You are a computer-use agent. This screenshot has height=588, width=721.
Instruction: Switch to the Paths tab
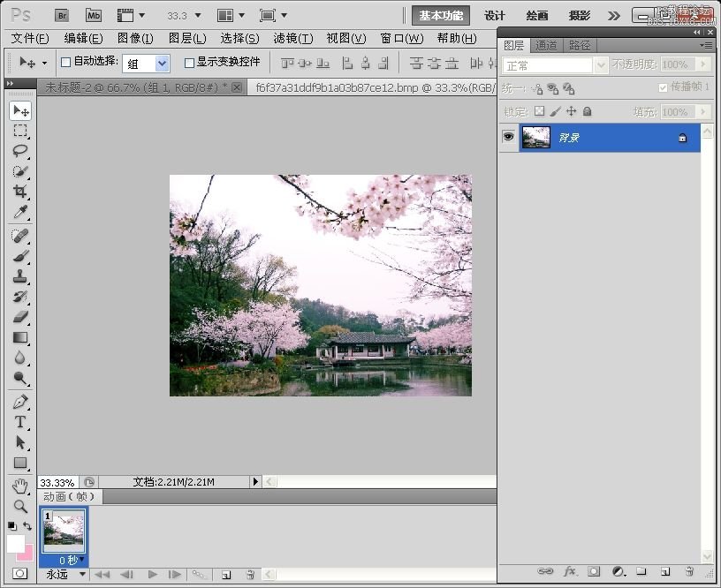pyautogui.click(x=580, y=46)
